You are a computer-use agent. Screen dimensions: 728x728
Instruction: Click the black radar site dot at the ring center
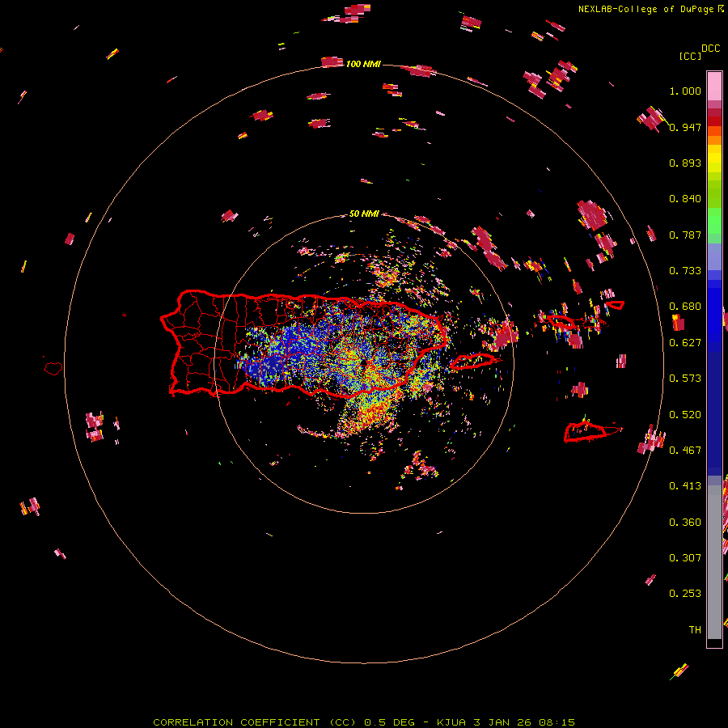(363, 363)
